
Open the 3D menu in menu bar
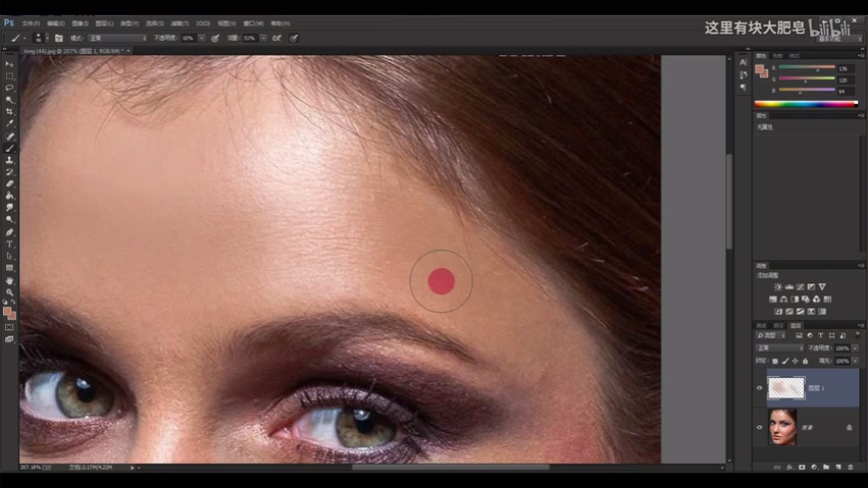[x=204, y=22]
